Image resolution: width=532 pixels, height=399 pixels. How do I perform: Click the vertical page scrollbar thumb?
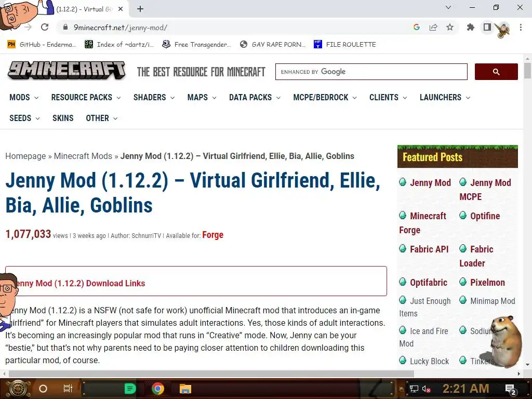click(527, 70)
